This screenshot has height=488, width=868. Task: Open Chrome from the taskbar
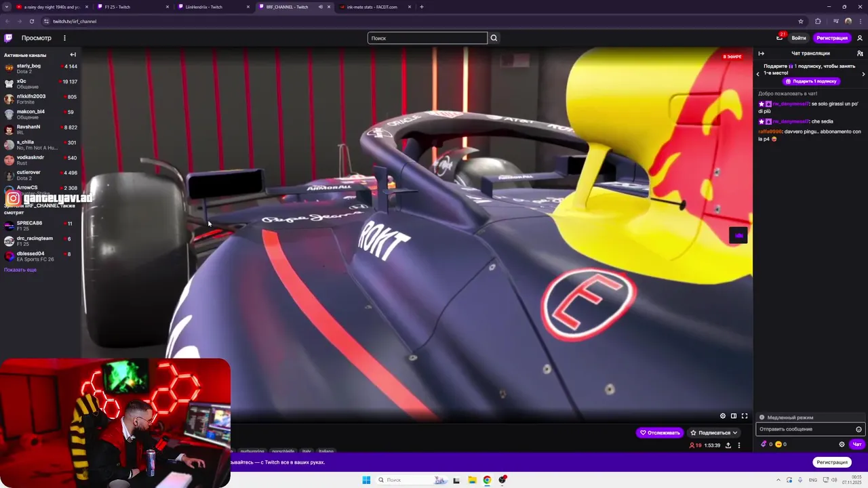[487, 480]
